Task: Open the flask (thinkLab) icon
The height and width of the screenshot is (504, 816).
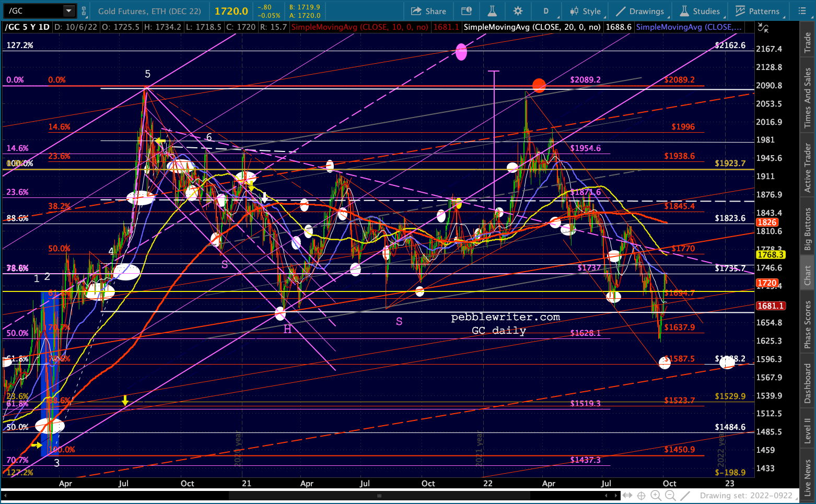Action: coord(492,11)
